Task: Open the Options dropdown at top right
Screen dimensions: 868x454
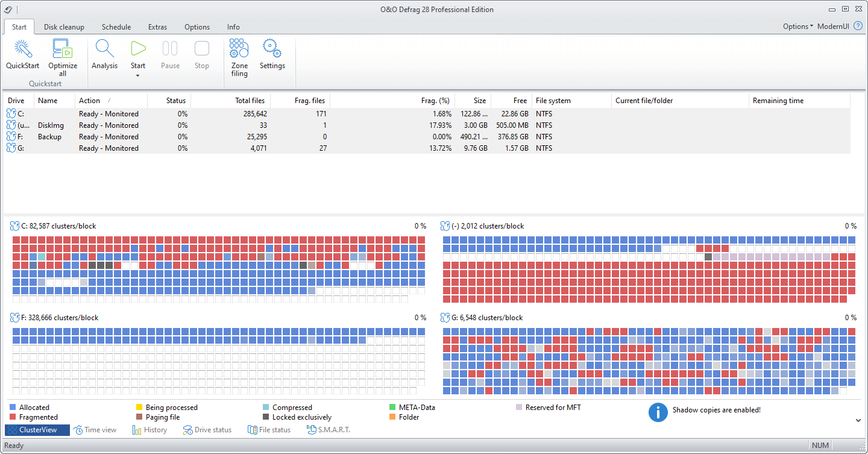Action: [797, 27]
